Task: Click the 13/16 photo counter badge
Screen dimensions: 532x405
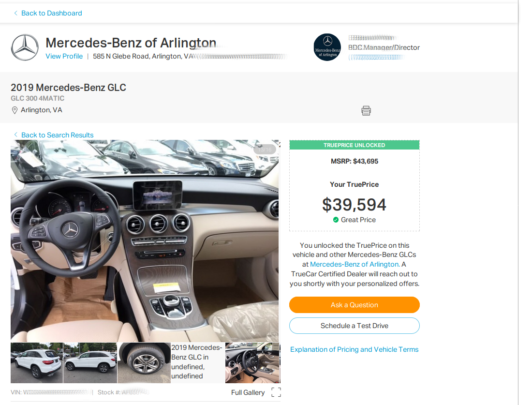Action: (265, 149)
